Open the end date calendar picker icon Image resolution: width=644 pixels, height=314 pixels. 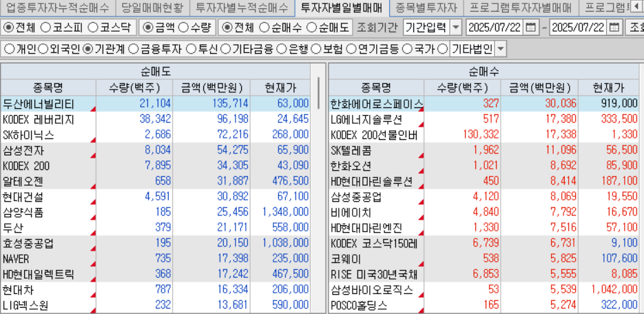pyautogui.click(x=614, y=28)
